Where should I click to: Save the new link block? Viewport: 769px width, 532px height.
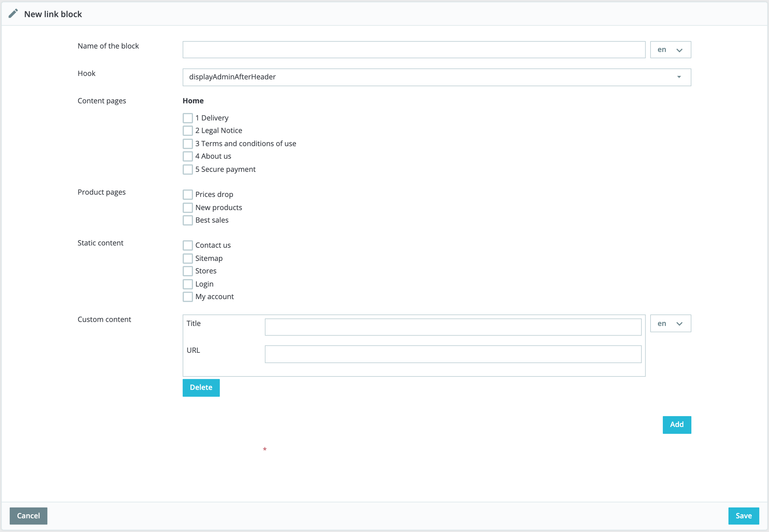[x=743, y=516]
